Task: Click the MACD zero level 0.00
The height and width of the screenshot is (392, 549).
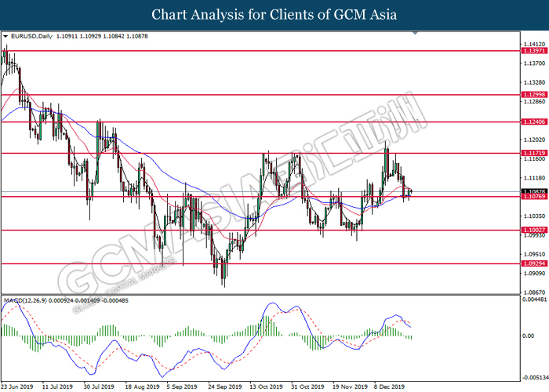Action: pos(529,336)
